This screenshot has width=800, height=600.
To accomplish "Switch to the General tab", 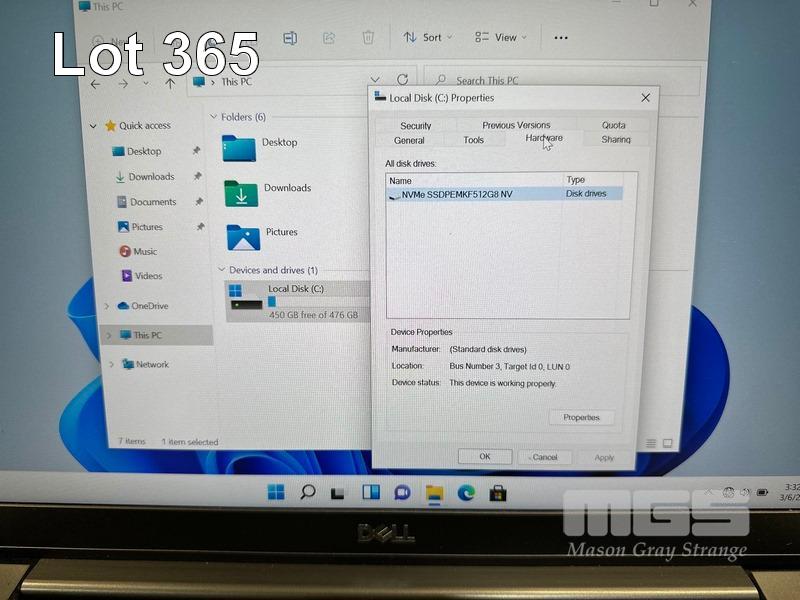I will (409, 140).
